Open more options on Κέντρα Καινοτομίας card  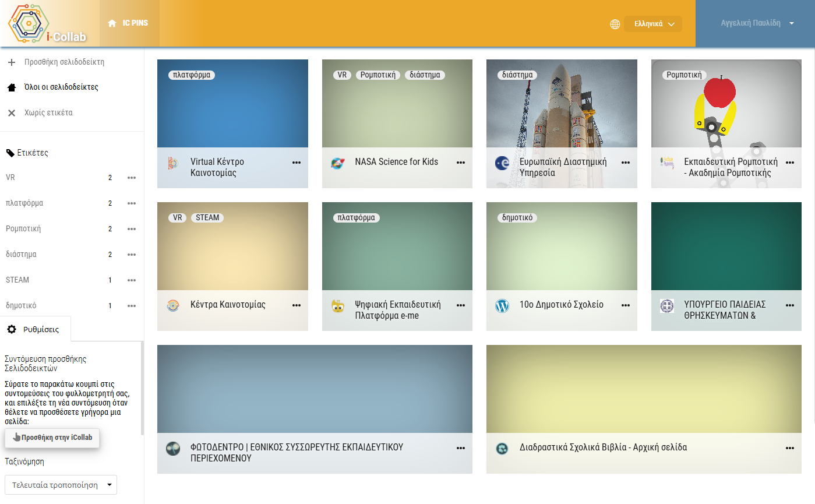pyautogui.click(x=297, y=305)
